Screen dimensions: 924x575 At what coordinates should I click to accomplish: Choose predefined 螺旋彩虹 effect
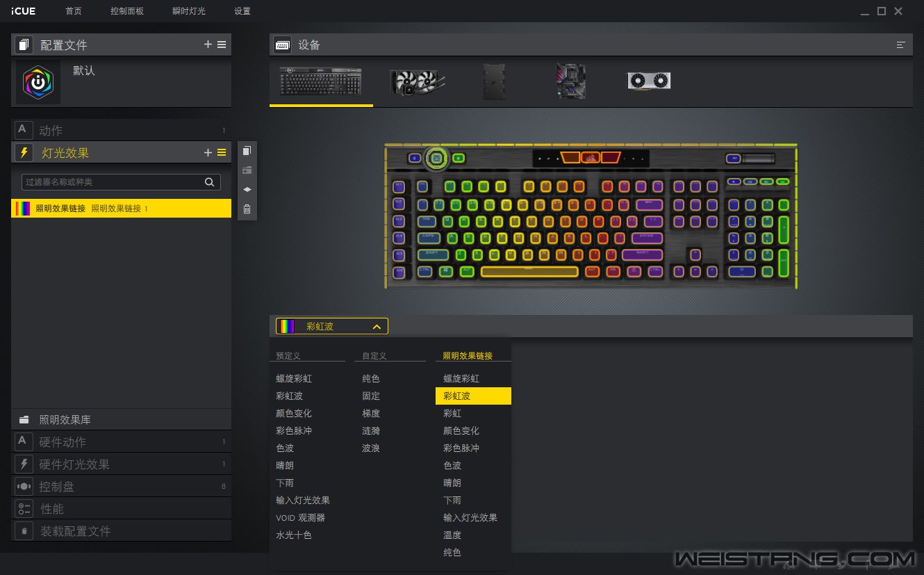(294, 379)
